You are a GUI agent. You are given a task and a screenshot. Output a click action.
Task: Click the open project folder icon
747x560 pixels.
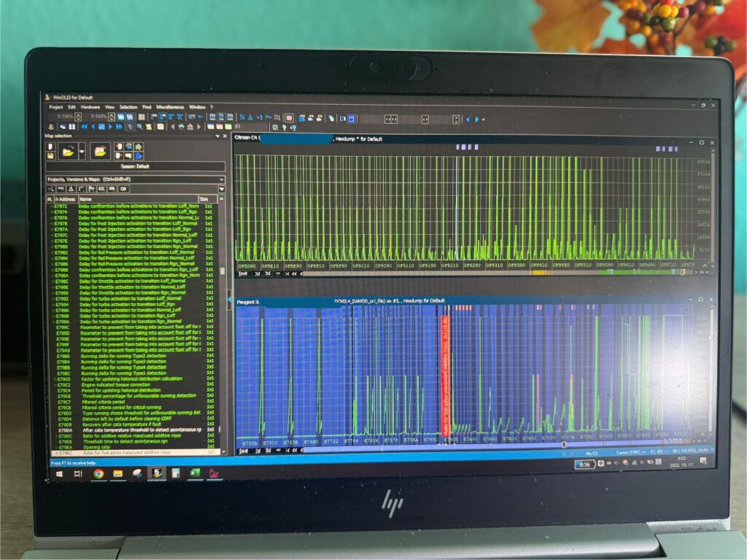(67, 151)
